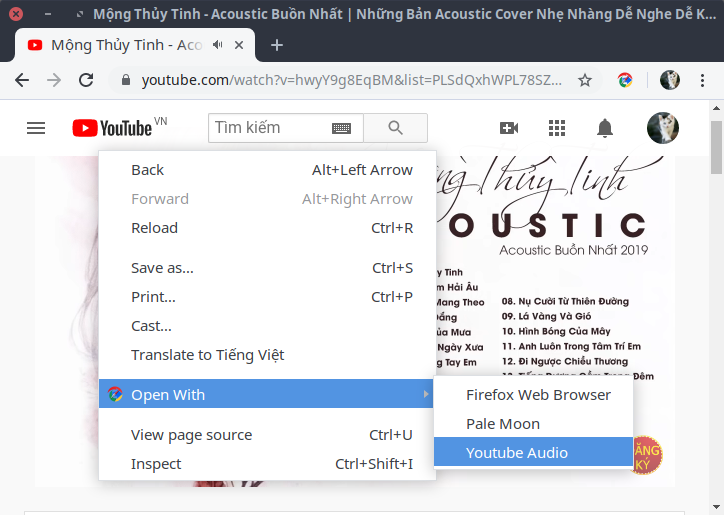The image size is (724, 515).
Task: Go back with the browser back arrow
Action: click(x=22, y=80)
